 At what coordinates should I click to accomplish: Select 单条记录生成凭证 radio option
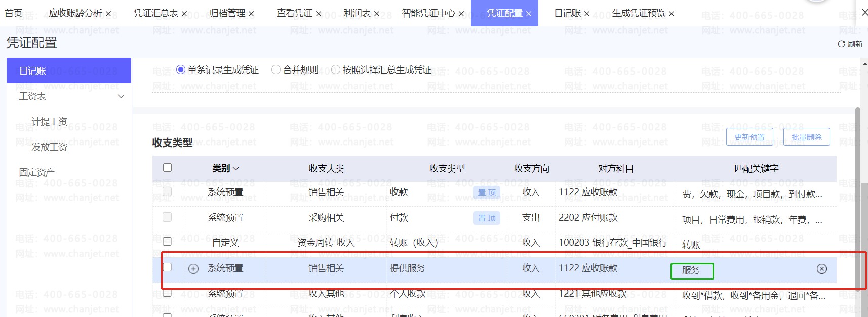point(180,69)
